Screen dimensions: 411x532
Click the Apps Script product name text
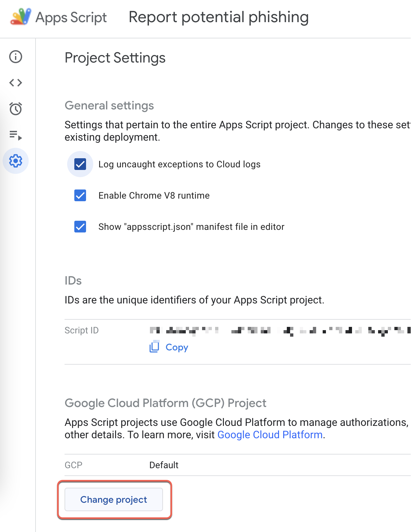pos(71,18)
